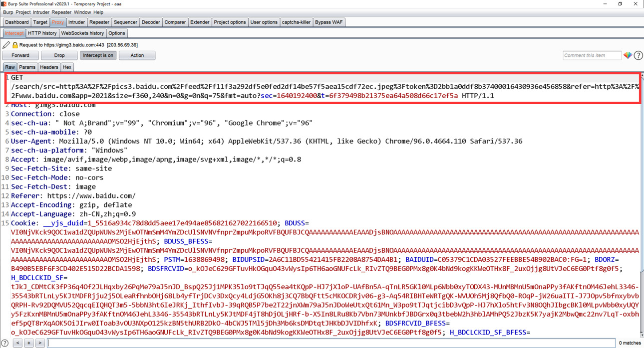Open the User options tab

(x=264, y=22)
